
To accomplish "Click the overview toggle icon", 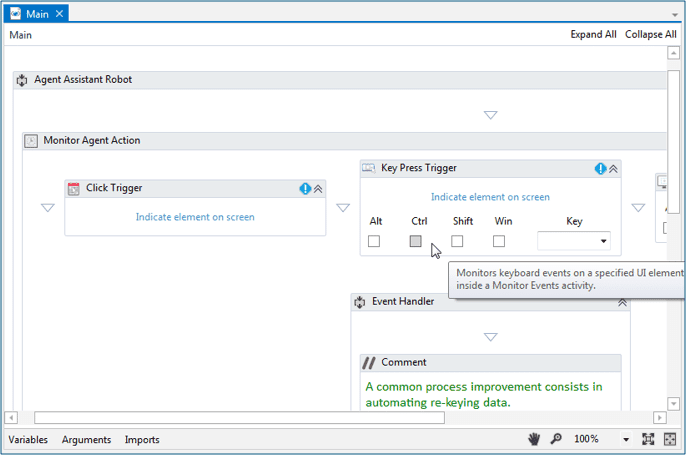I will click(x=670, y=439).
